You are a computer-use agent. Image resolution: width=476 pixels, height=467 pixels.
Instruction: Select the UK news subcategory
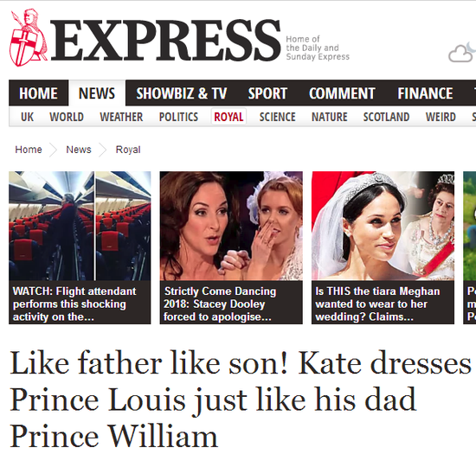click(27, 117)
